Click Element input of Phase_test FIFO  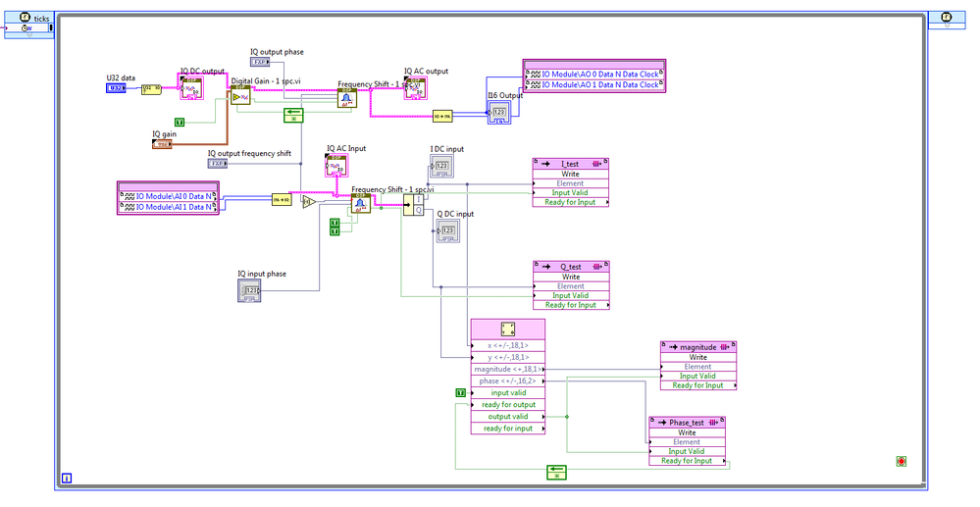(x=688, y=442)
